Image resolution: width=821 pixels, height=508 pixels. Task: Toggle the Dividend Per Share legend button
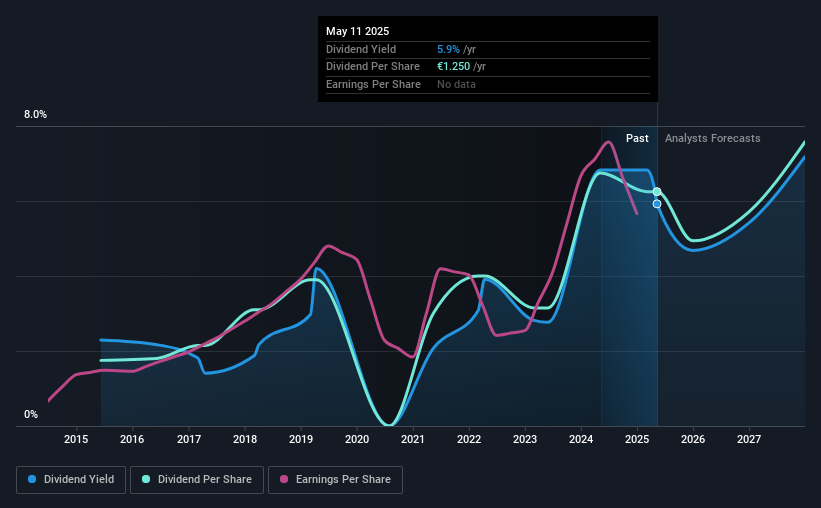[197, 480]
